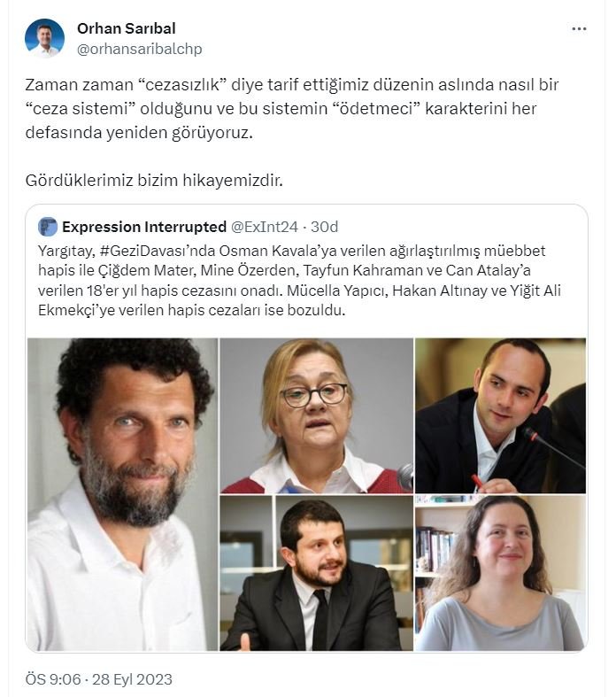Screen dimensions: 616x697
Task: Open the photo of the man with the microphone
Action: (x=501, y=415)
